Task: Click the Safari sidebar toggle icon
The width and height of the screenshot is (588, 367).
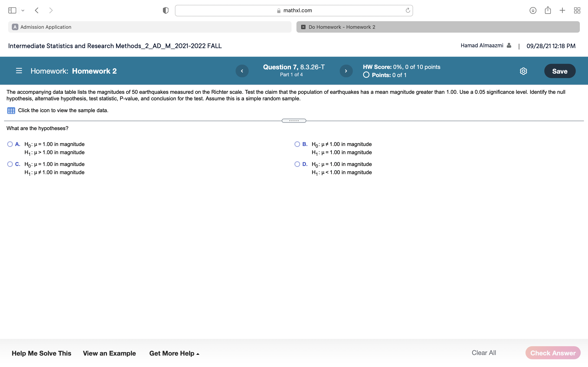Action: tap(12, 10)
